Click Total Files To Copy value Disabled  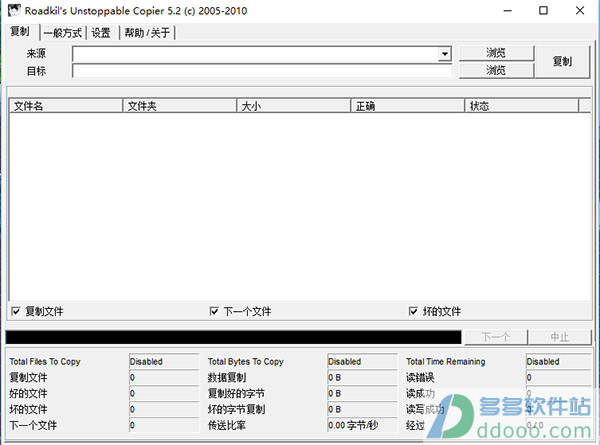tap(164, 362)
